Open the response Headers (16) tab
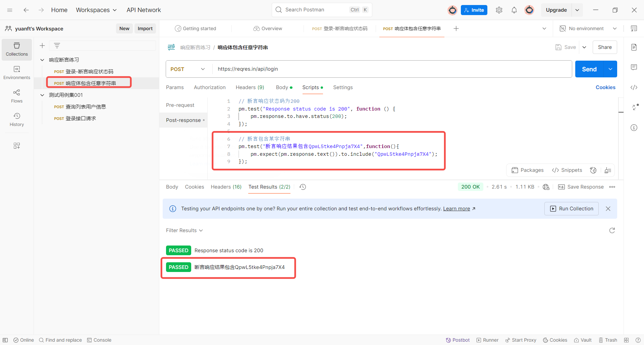The width and height of the screenshot is (644, 345). tap(226, 187)
